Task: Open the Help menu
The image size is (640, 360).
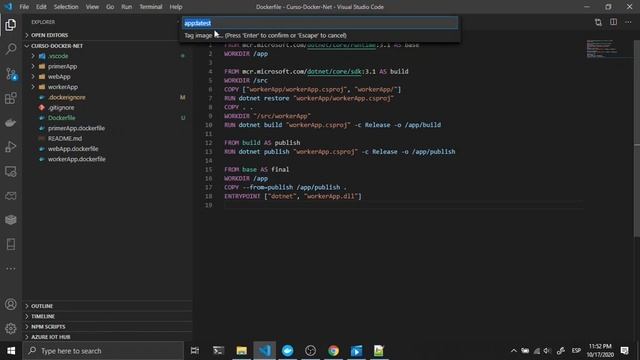Action: (x=176, y=7)
